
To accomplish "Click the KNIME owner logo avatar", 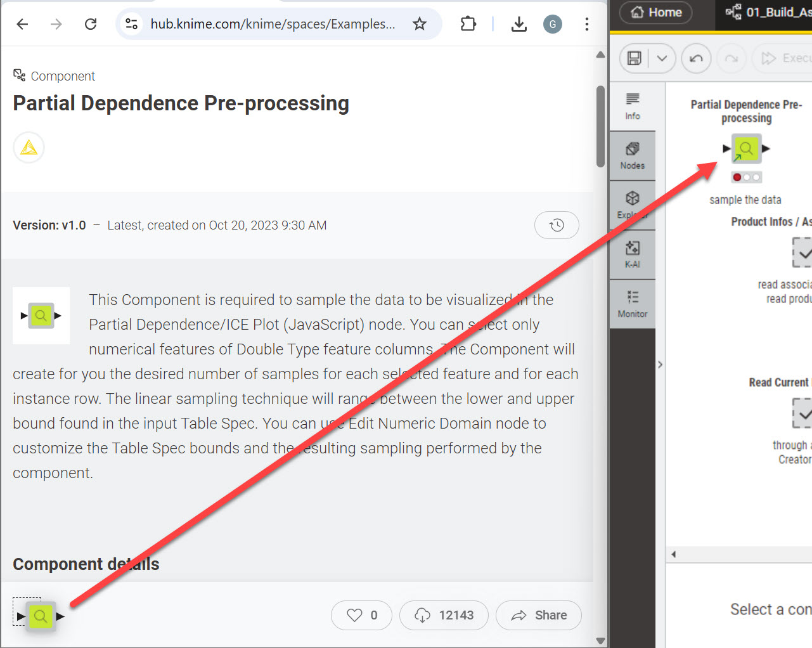I will [x=29, y=148].
